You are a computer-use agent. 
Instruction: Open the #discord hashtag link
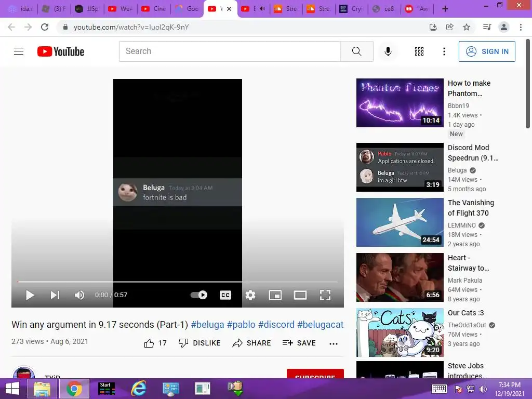coord(276,325)
